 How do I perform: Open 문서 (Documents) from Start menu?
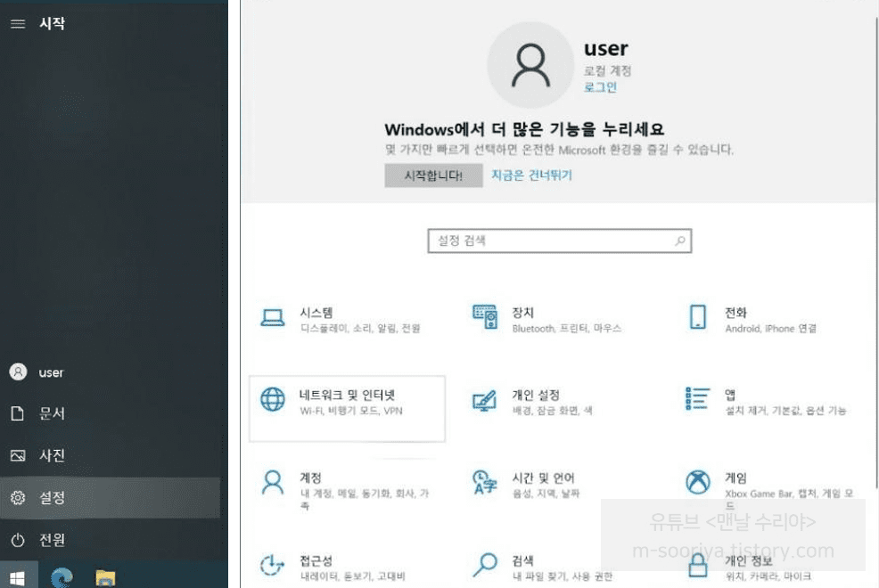pyautogui.click(x=52, y=414)
